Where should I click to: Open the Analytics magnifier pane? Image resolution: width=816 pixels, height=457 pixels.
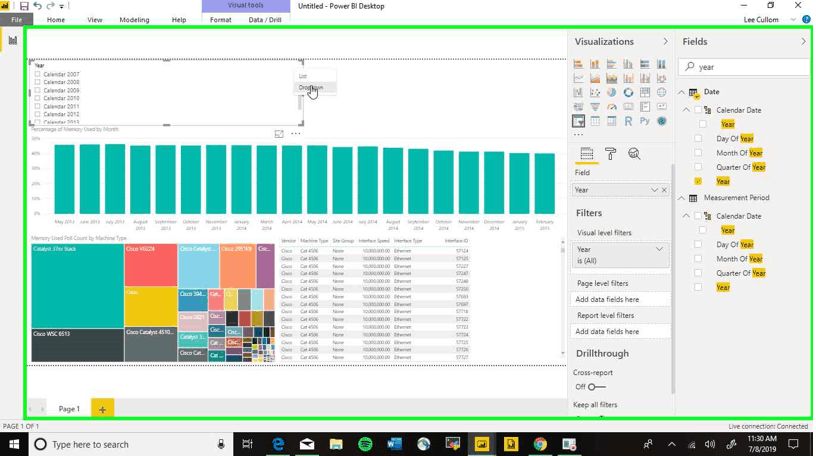tap(634, 154)
